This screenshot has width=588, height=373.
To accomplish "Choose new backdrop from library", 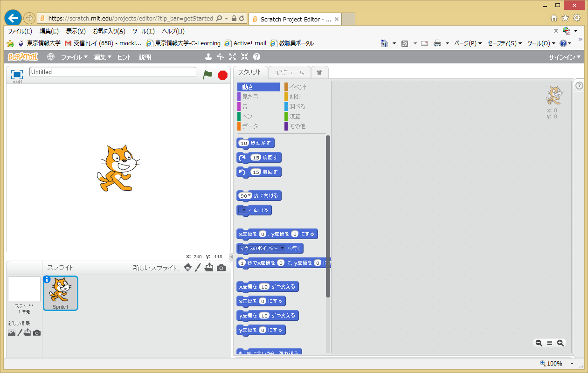I will 12,332.
